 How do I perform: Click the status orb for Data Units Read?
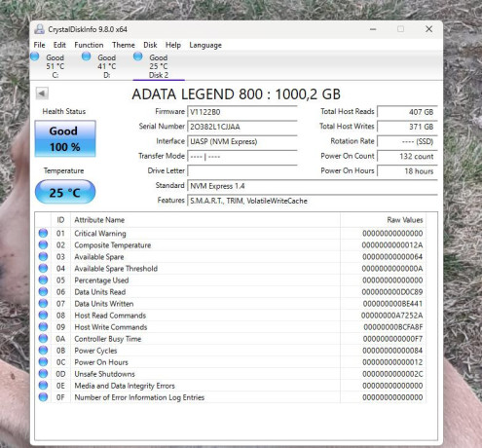[43, 291]
